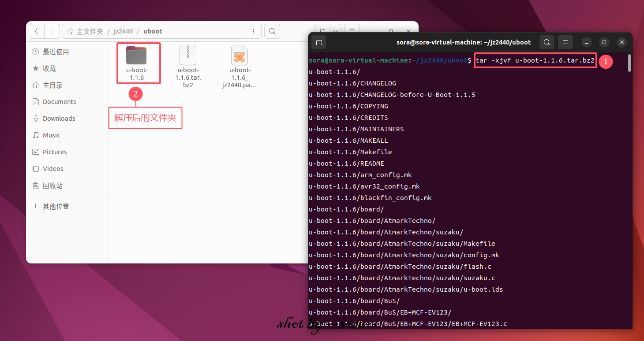Image resolution: width=644 pixels, height=341 pixels.
Task: Maximize the Terminal window
Action: pos(604,42)
